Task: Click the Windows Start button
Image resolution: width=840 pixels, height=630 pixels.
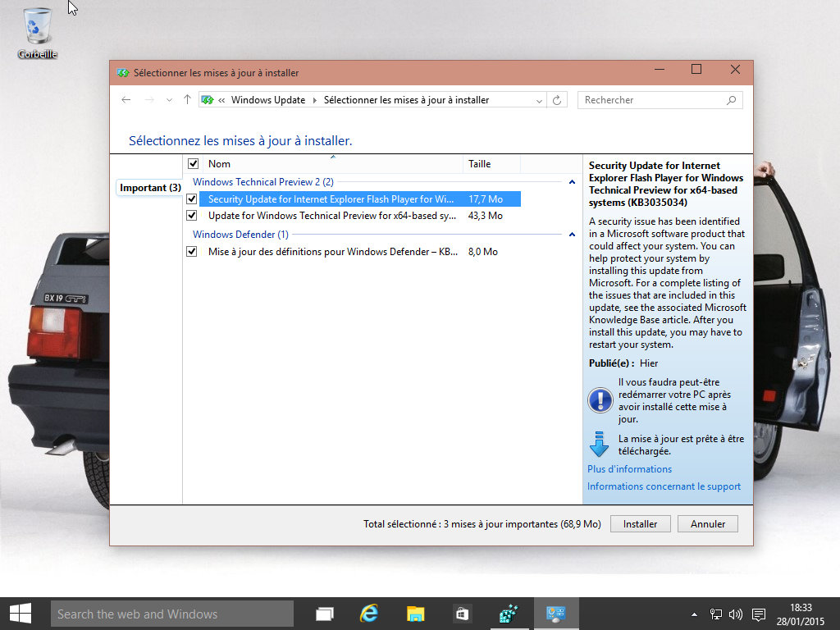Action: pyautogui.click(x=21, y=614)
